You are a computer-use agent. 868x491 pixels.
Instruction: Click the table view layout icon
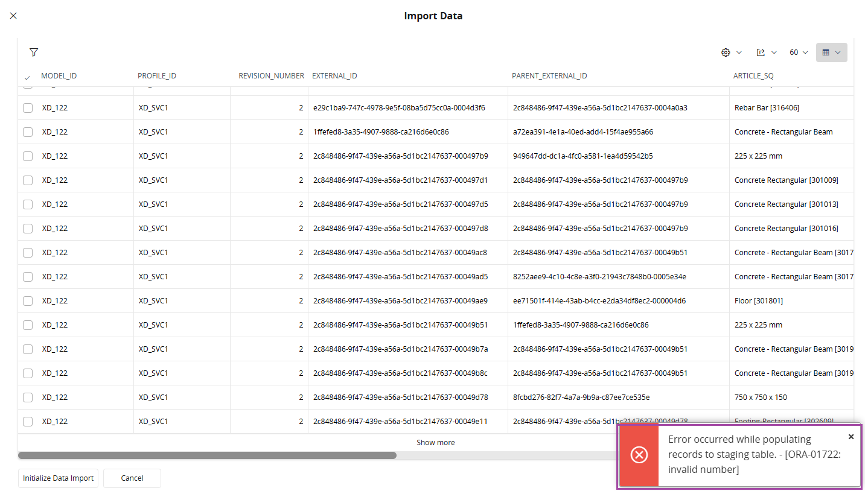826,52
